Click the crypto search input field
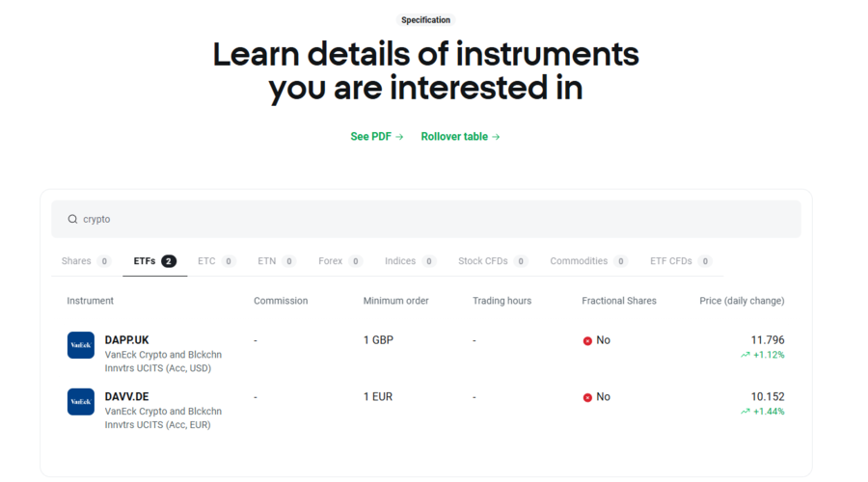868x482 pixels. pyautogui.click(x=434, y=219)
